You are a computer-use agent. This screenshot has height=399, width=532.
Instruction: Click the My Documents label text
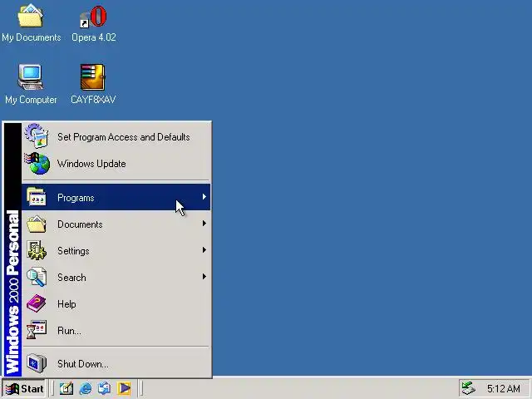coord(32,37)
